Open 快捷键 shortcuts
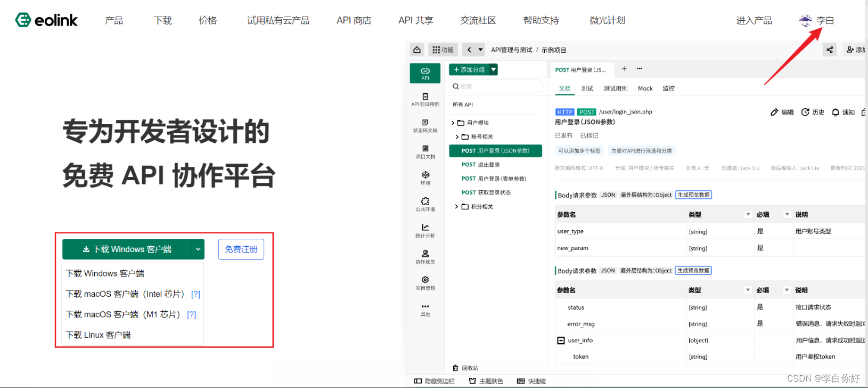The image size is (868, 388). click(x=531, y=381)
